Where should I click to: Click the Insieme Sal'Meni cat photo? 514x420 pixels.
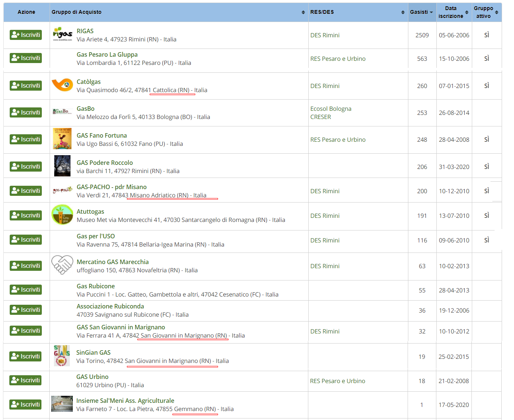[62, 404]
